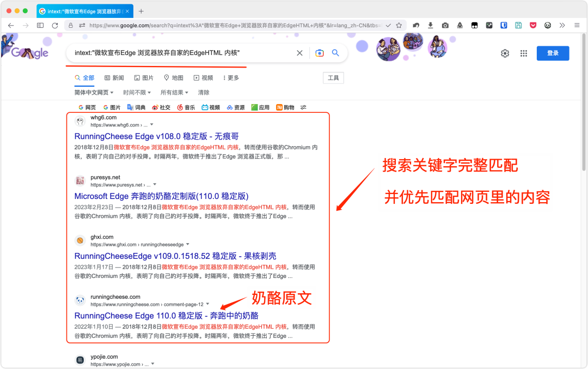Reload the current Google page
The height and width of the screenshot is (369, 588).
click(55, 26)
